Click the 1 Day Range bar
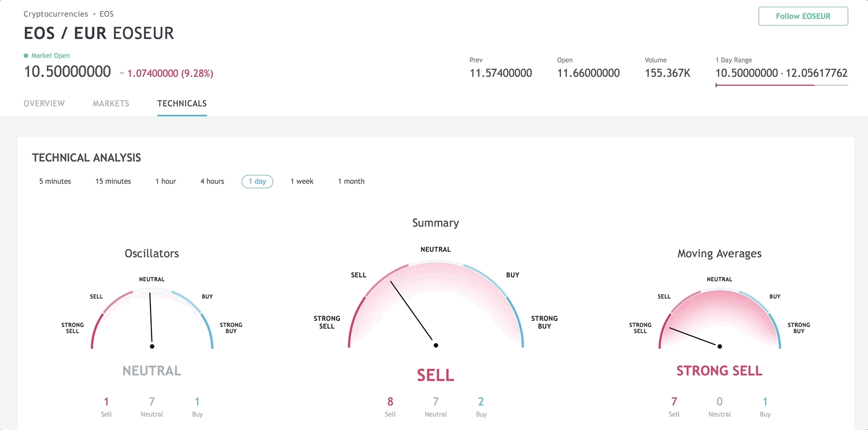This screenshot has width=868, height=430. tap(781, 85)
